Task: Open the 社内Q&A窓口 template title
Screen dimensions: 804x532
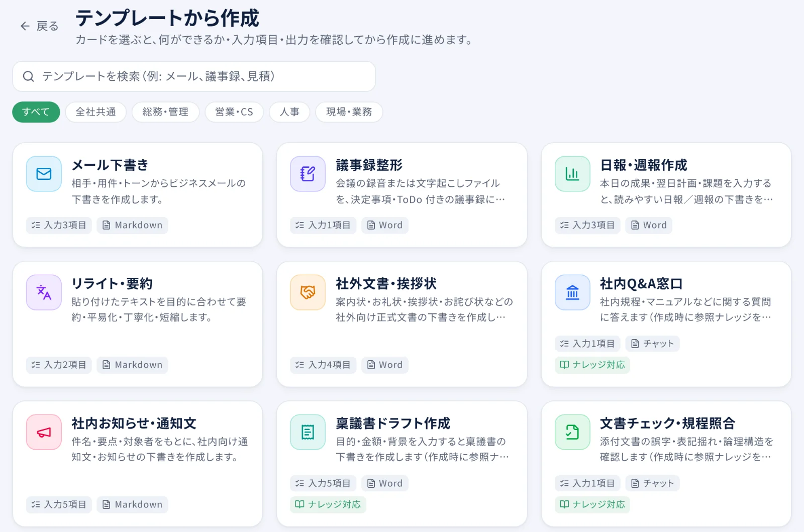Action: (x=641, y=283)
